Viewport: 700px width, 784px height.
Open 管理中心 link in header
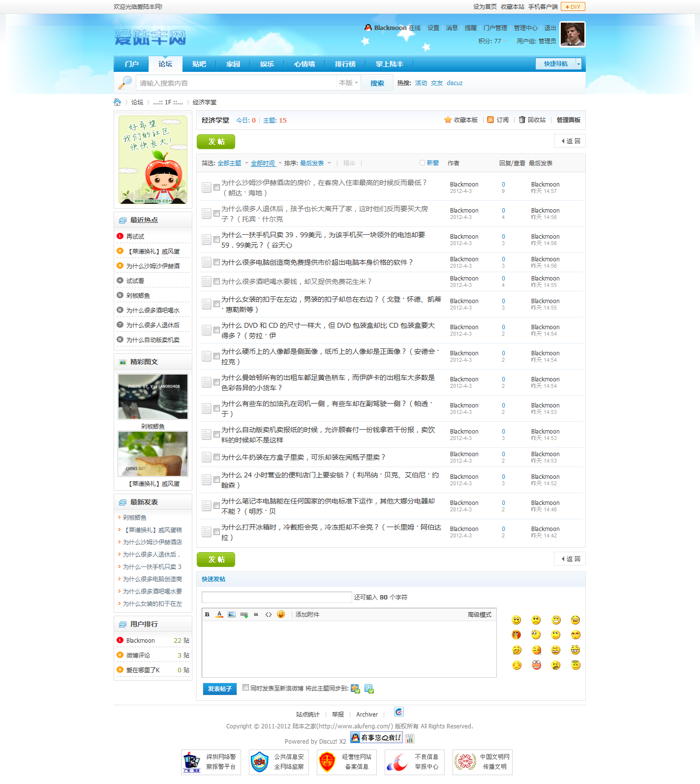point(525,28)
